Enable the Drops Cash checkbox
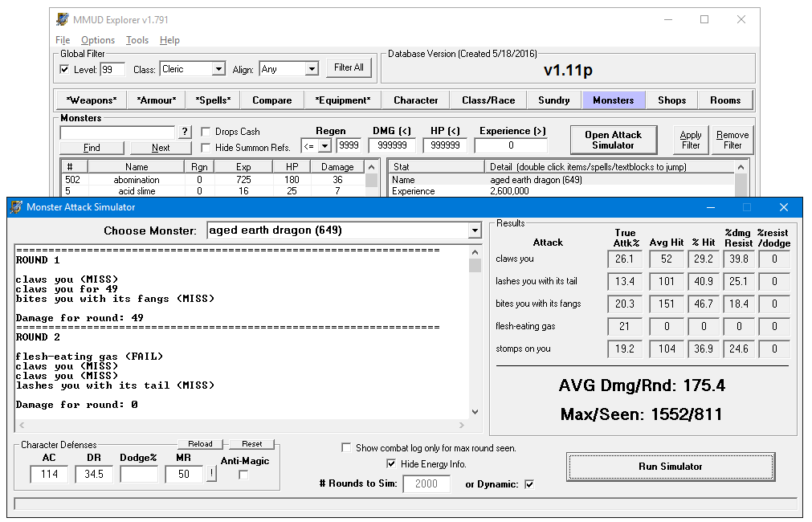The height and width of the screenshot is (522, 812). tap(206, 132)
